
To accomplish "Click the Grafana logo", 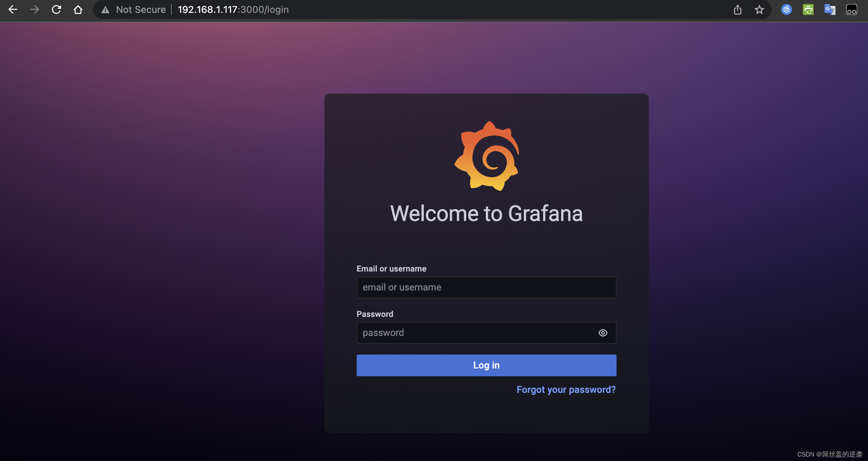I will (487, 156).
